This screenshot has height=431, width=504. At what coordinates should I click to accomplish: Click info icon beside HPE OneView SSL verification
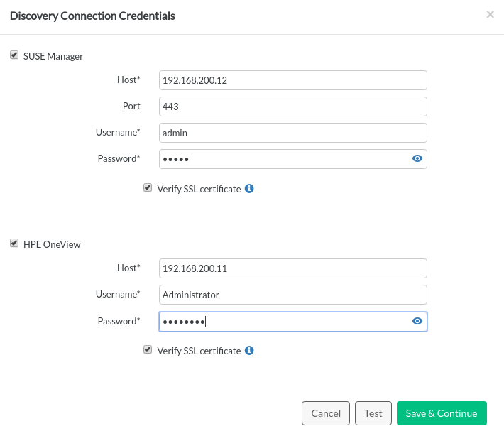[x=249, y=351]
